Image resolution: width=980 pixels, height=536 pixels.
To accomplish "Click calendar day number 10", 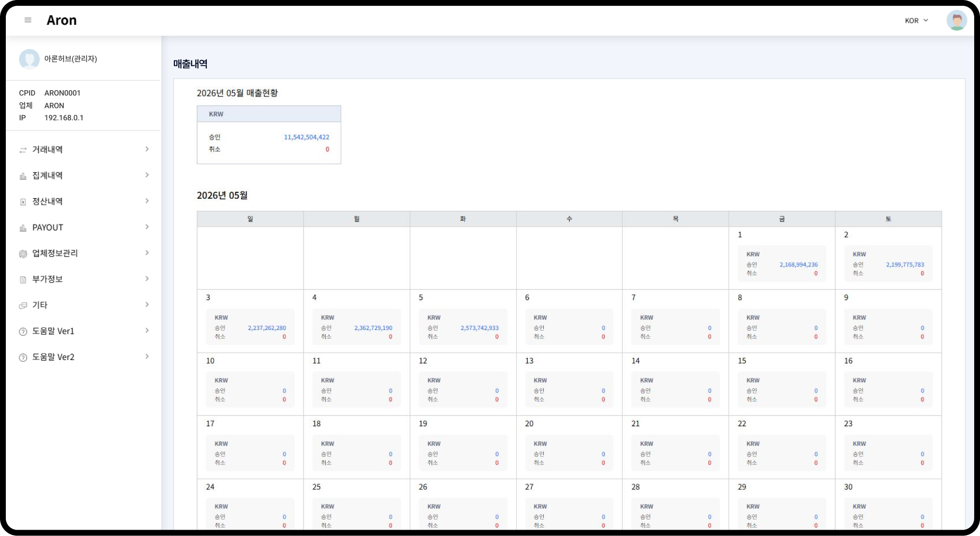I will (210, 361).
